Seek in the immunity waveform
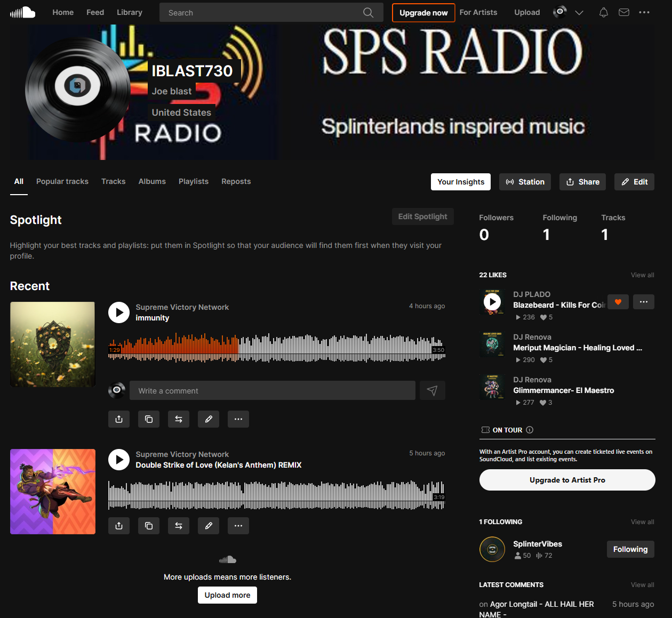This screenshot has height=618, width=672. pyautogui.click(x=277, y=348)
